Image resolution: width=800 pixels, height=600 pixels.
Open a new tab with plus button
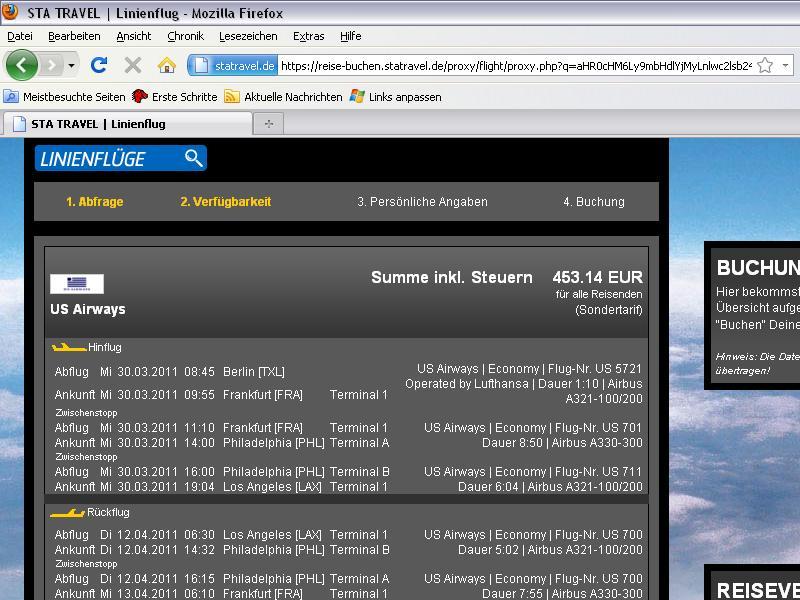(x=269, y=123)
